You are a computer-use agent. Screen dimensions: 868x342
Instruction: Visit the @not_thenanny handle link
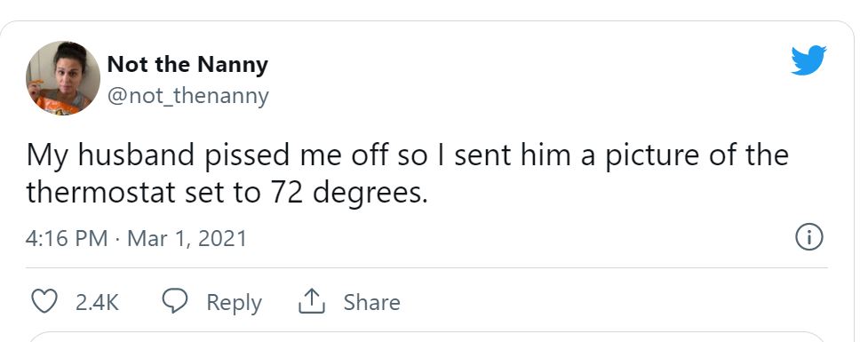(187, 96)
